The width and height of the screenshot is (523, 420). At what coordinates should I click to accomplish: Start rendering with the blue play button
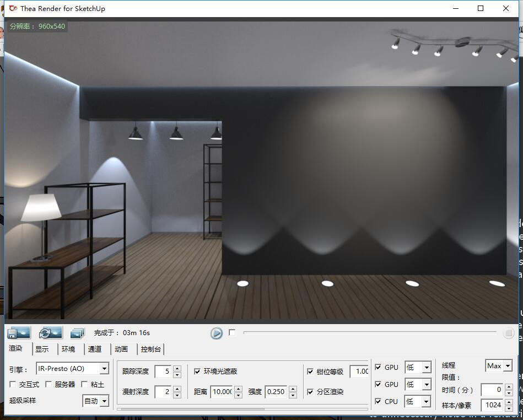coord(217,333)
